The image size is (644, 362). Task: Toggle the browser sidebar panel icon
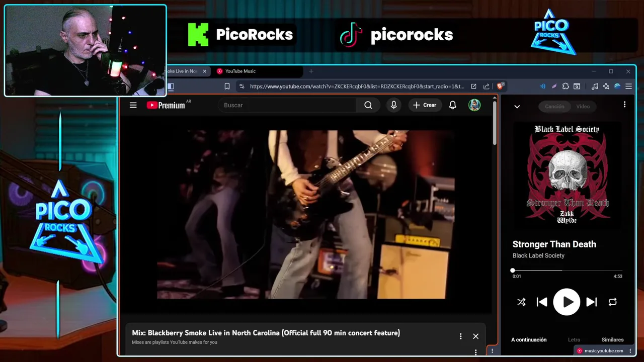pyautogui.click(x=171, y=86)
